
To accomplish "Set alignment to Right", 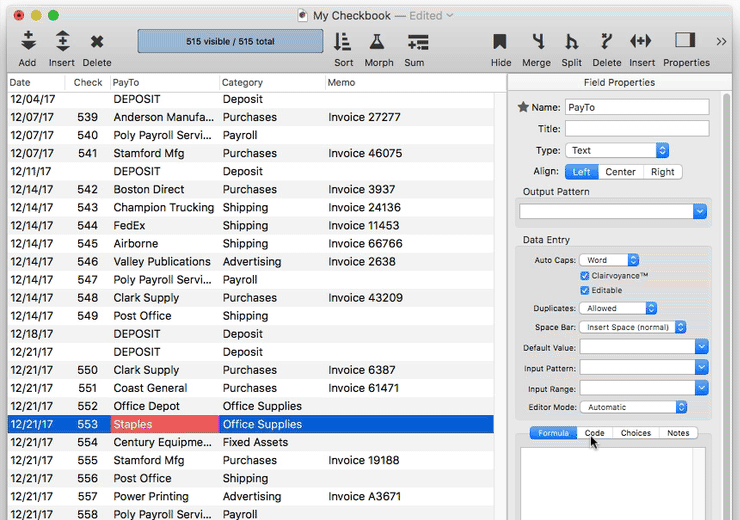I will (662, 172).
